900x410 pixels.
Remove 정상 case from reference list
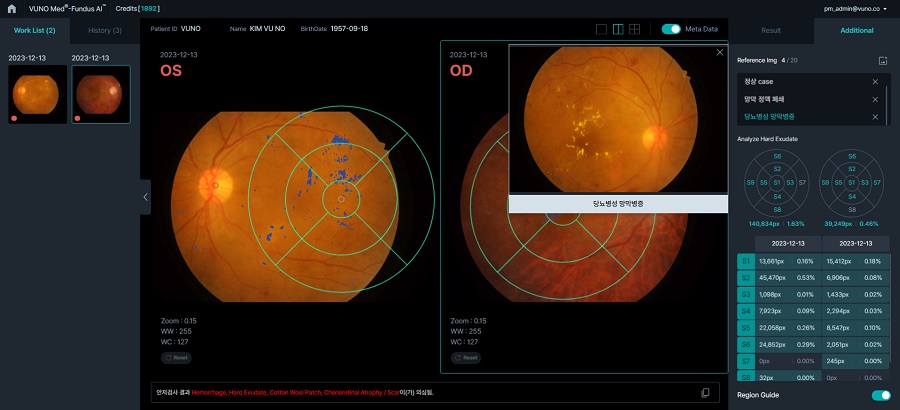click(x=875, y=81)
